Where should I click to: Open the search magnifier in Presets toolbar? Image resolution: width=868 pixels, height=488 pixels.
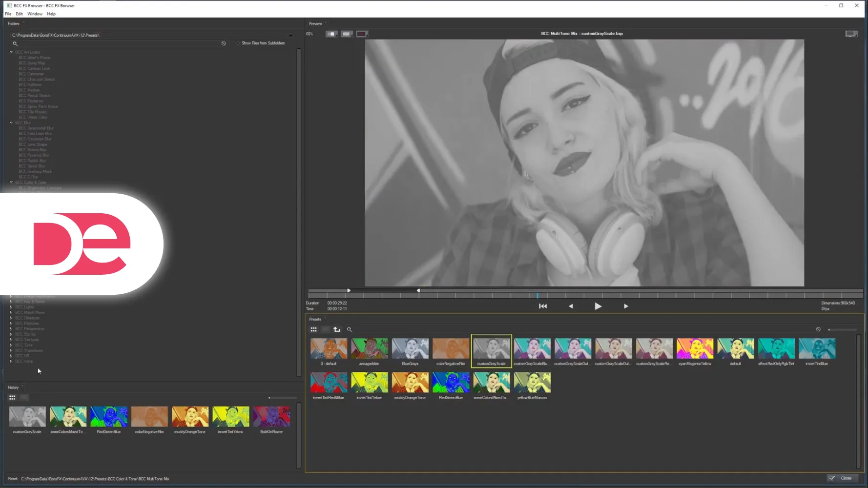coord(350,329)
